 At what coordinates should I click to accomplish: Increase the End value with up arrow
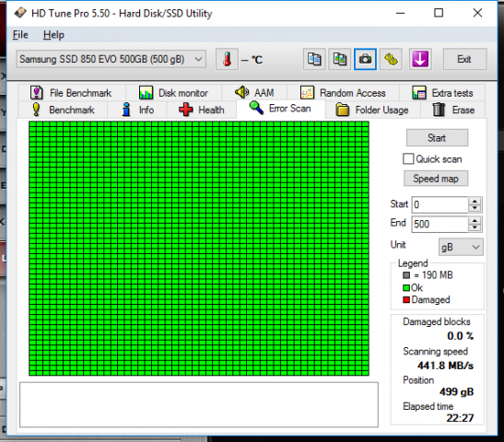click(475, 220)
